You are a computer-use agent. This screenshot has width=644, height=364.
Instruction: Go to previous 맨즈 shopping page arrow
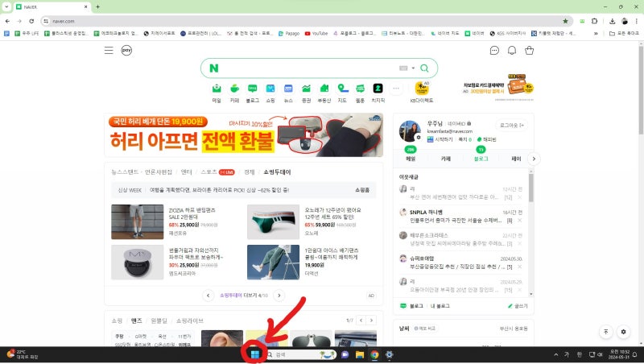click(x=361, y=321)
